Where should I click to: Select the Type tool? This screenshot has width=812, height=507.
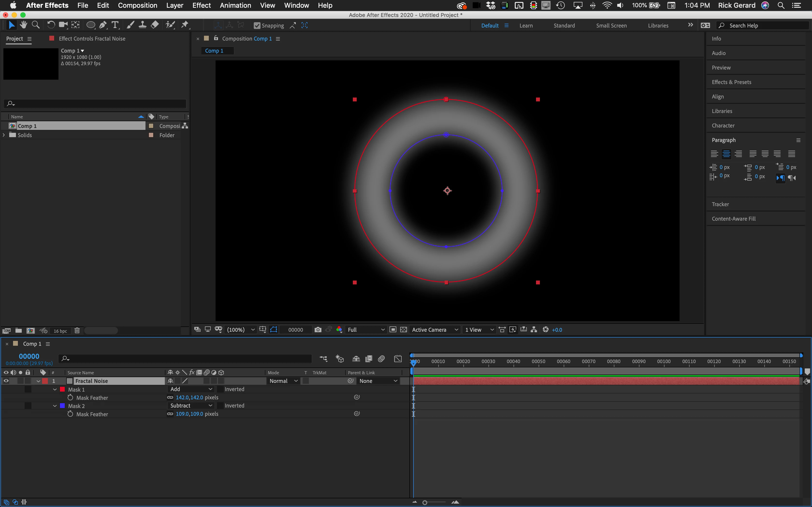coord(115,25)
